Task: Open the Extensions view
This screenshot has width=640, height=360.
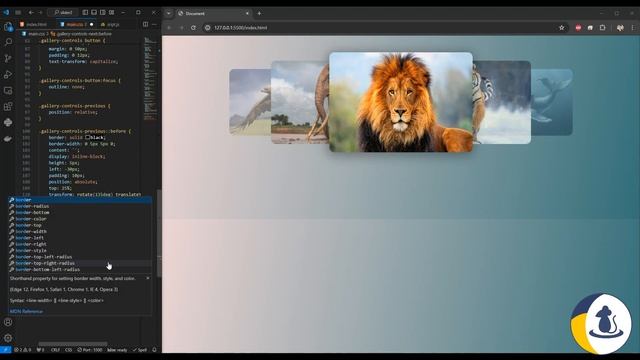Action: tap(8, 107)
